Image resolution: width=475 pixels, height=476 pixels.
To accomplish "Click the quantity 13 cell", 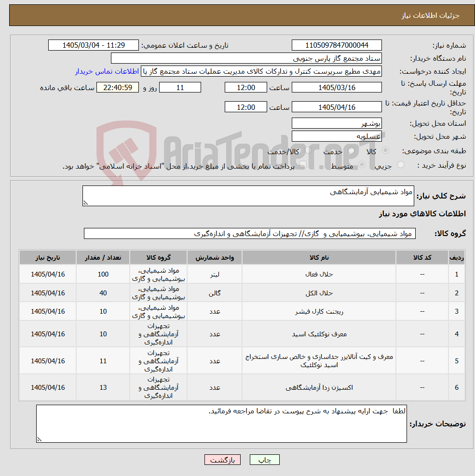I will (x=103, y=387).
